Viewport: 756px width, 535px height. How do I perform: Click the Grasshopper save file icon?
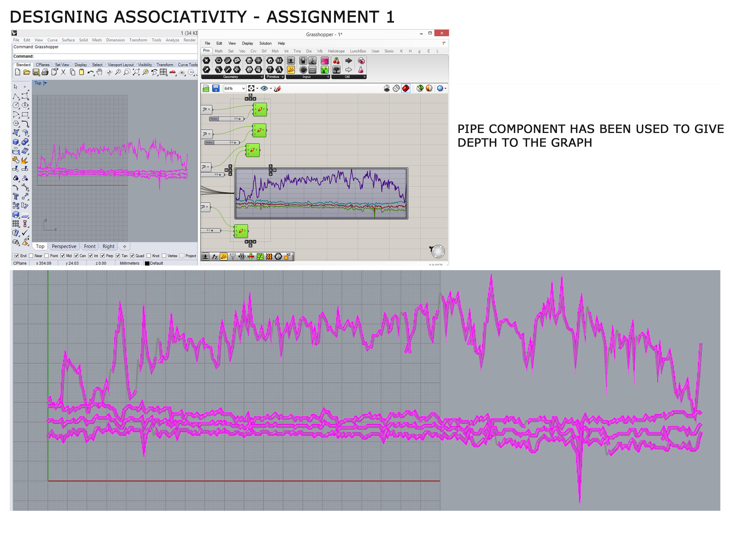tap(216, 88)
